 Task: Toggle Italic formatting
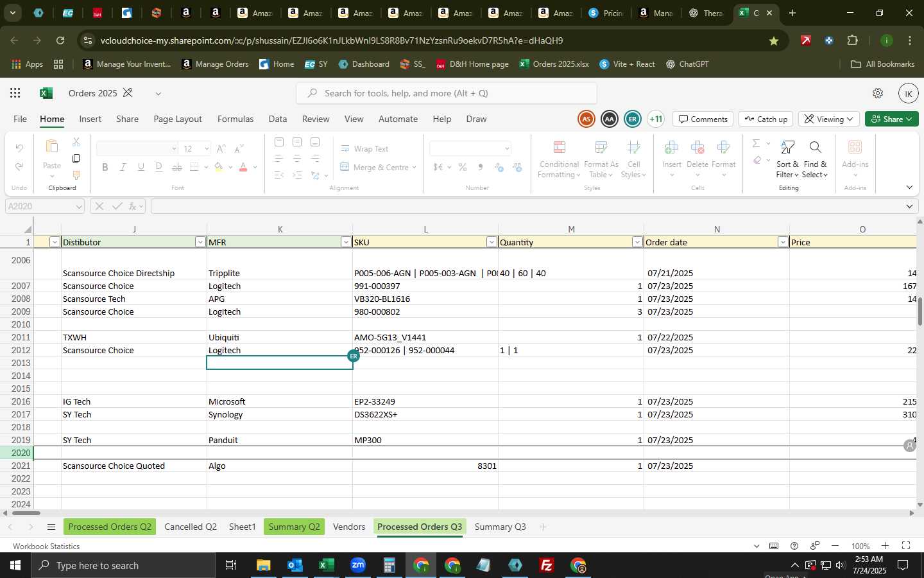[123, 167]
